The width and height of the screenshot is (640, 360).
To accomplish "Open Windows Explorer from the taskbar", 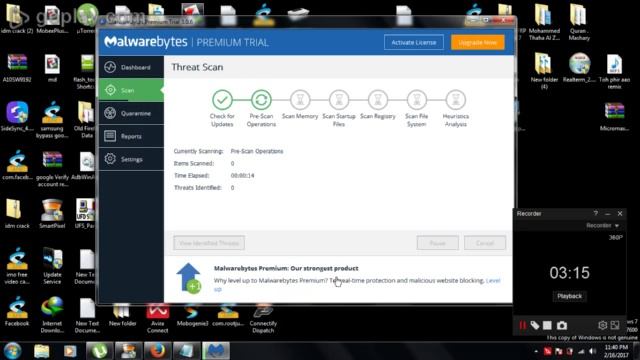I will [x=42, y=351].
